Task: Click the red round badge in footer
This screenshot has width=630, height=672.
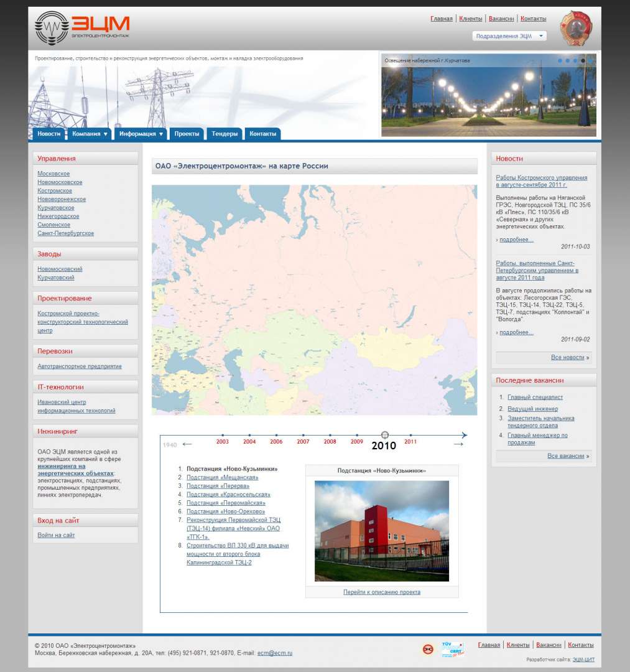Action: [x=427, y=650]
